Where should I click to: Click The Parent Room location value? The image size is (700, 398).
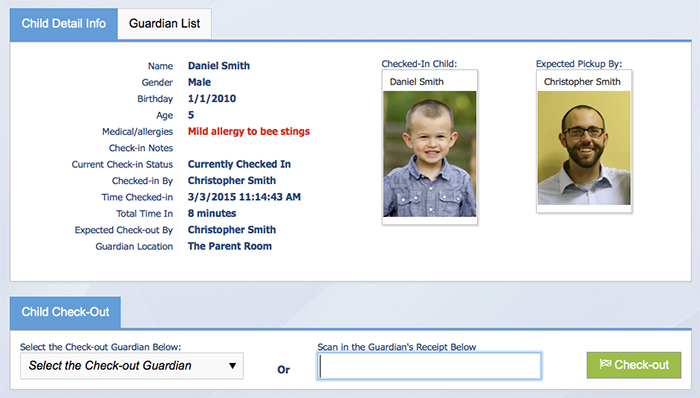pyautogui.click(x=229, y=246)
